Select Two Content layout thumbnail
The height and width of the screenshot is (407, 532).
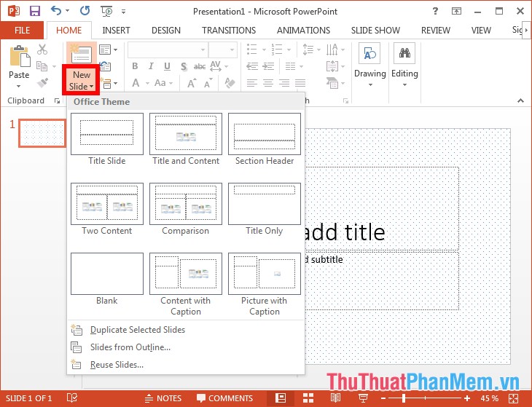[107, 204]
